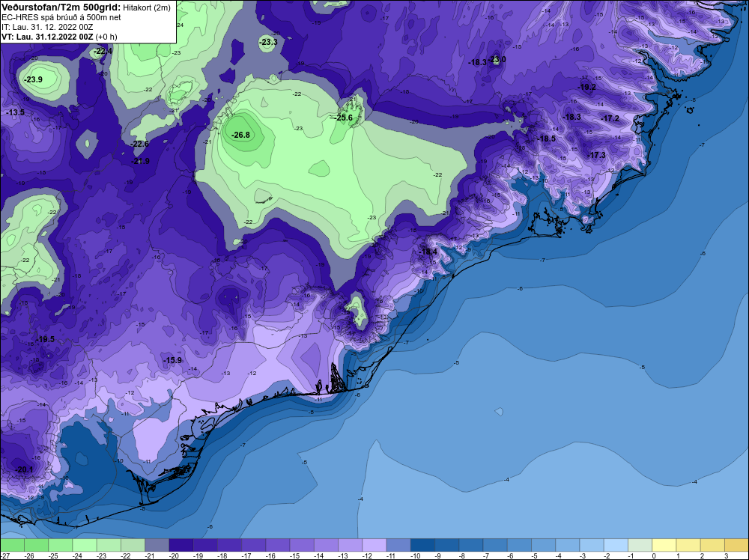Pick the medium blue -6 legend swatch
The height and width of the screenshot is (560, 749).
click(x=519, y=545)
